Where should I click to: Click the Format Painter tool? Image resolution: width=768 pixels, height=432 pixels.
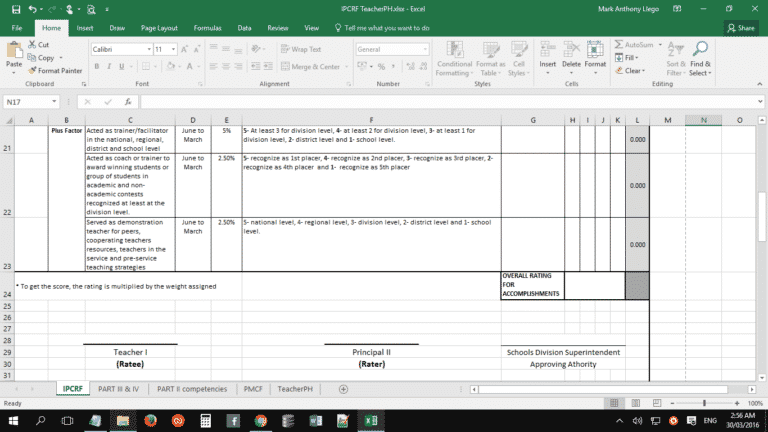(x=55, y=71)
